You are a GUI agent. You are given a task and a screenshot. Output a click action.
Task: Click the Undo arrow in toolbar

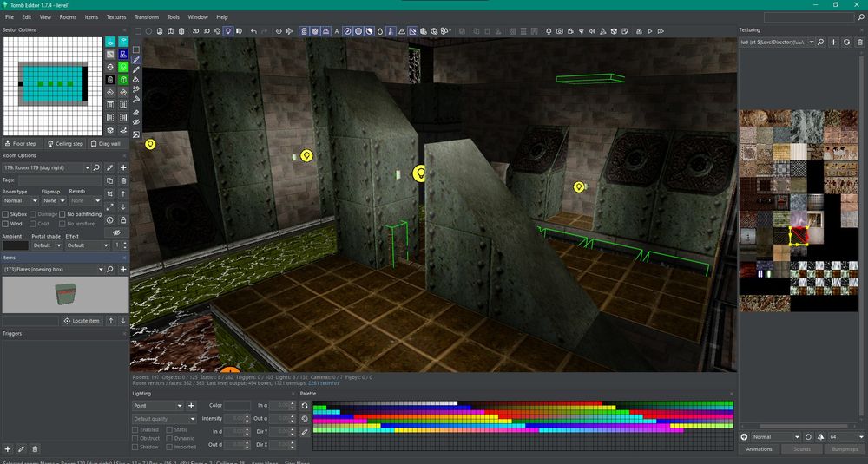click(253, 31)
